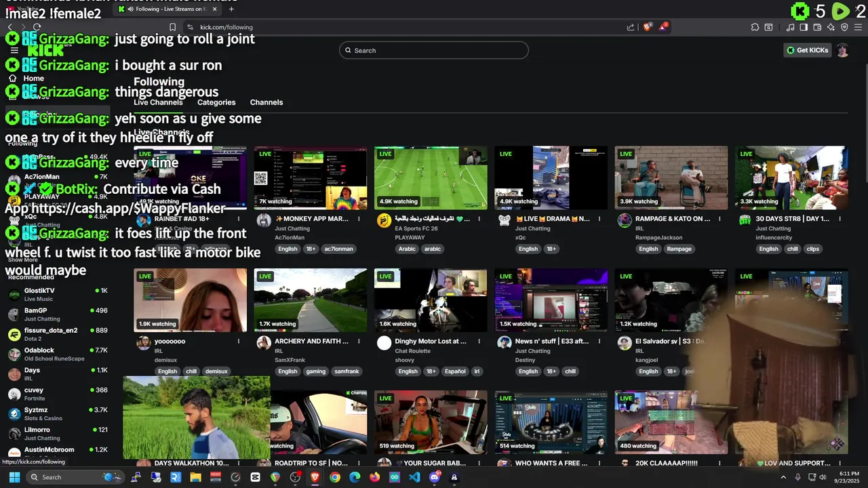This screenshot has width=868, height=488.
Task: Open Brave main hamburger menu
Action: [x=858, y=27]
